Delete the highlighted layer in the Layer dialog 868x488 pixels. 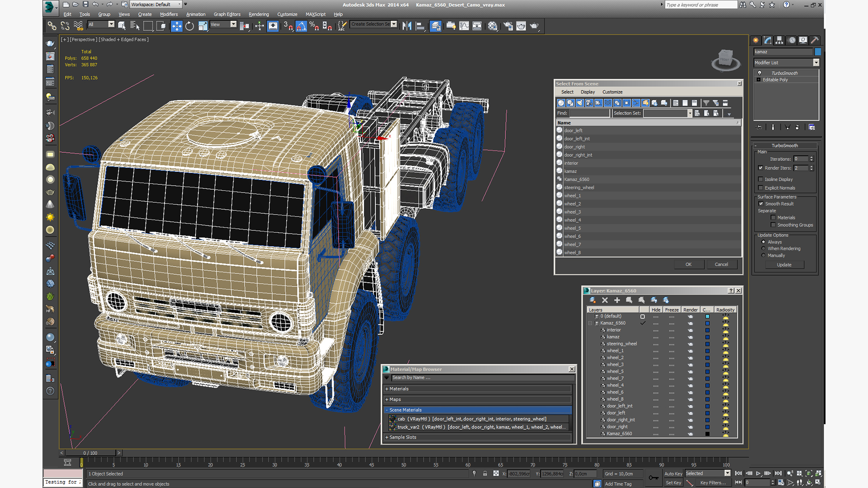click(x=605, y=300)
